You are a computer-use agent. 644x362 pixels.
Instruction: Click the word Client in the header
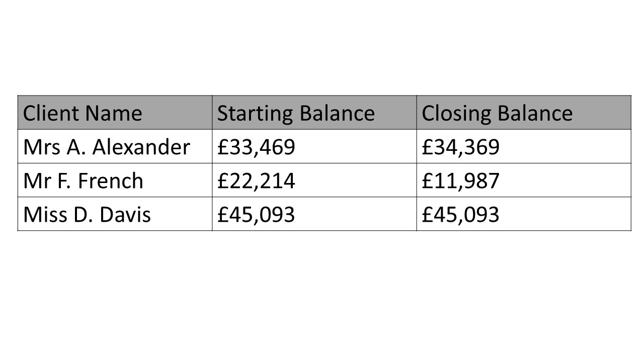click(50, 113)
